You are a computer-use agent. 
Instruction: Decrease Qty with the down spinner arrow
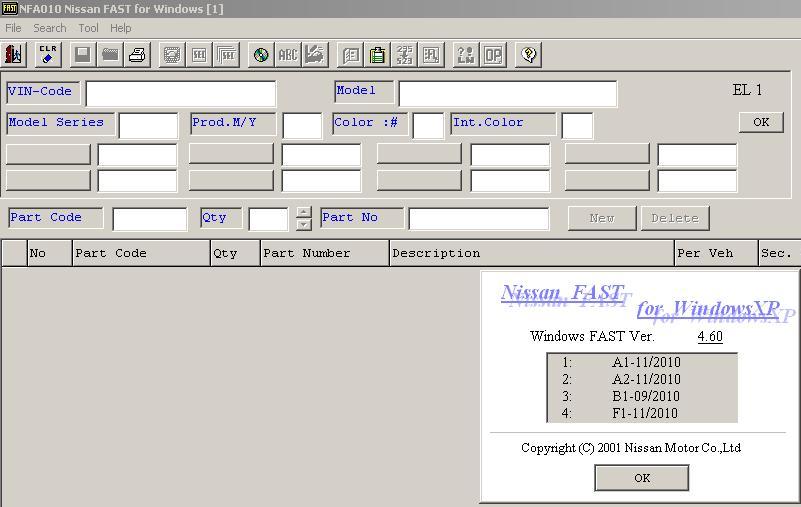[303, 224]
